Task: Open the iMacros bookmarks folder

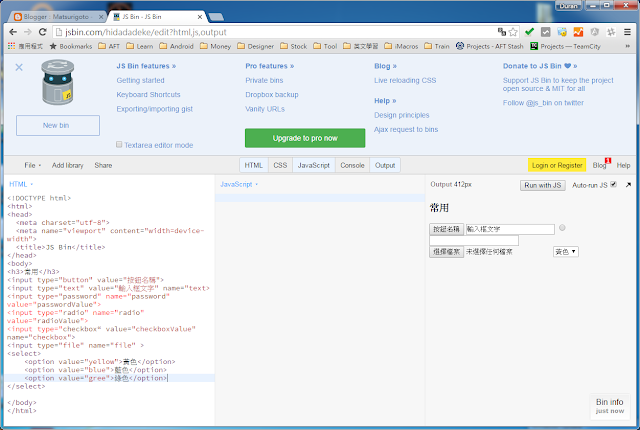Action: click(x=401, y=46)
